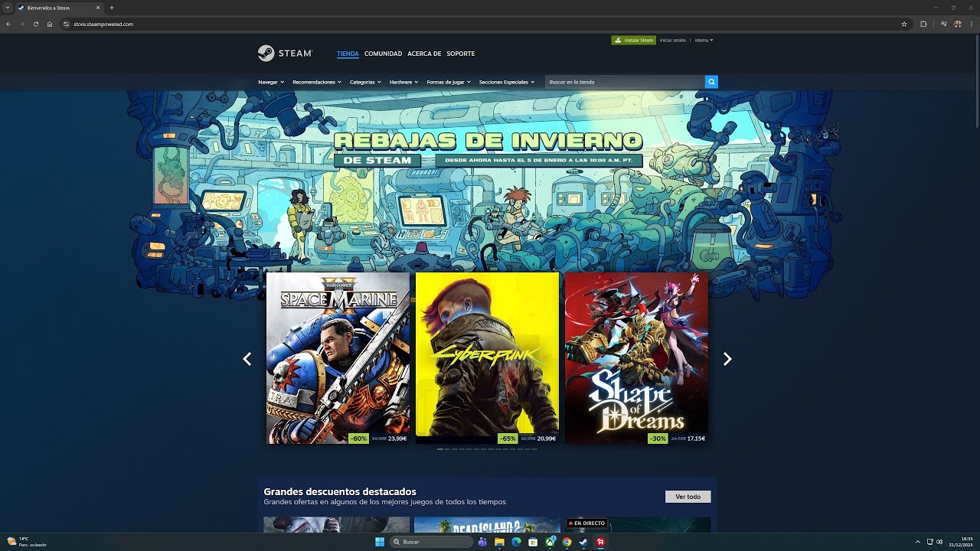Click the page vertical scrollbar
The image size is (980, 551).
[x=976, y=82]
